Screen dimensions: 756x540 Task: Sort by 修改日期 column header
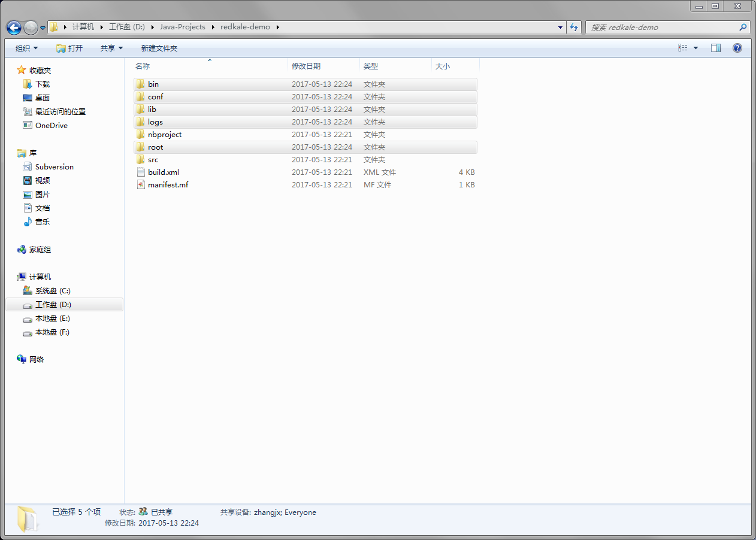pos(306,66)
